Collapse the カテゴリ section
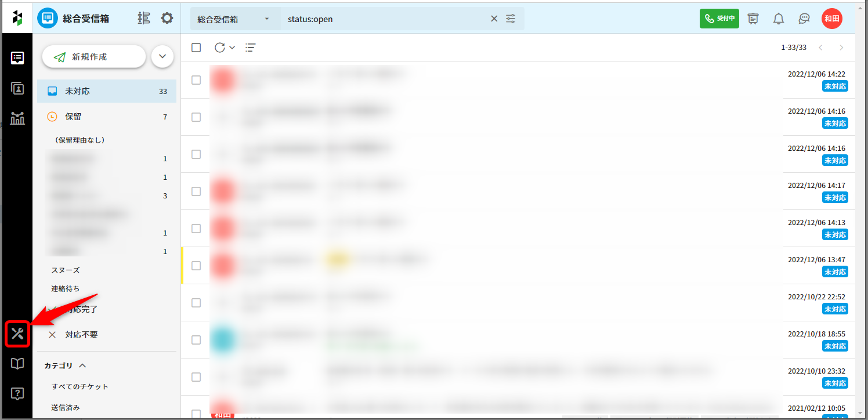 click(x=82, y=365)
